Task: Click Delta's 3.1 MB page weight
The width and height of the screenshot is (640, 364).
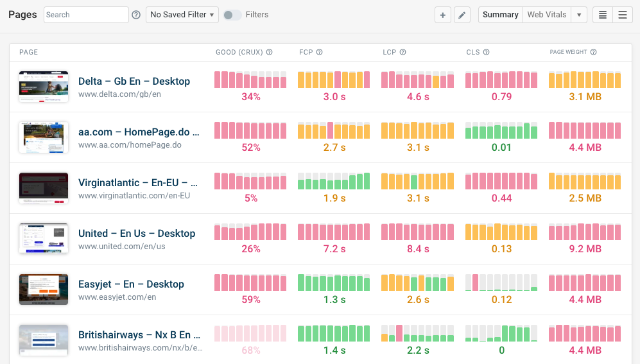Action: point(585,97)
